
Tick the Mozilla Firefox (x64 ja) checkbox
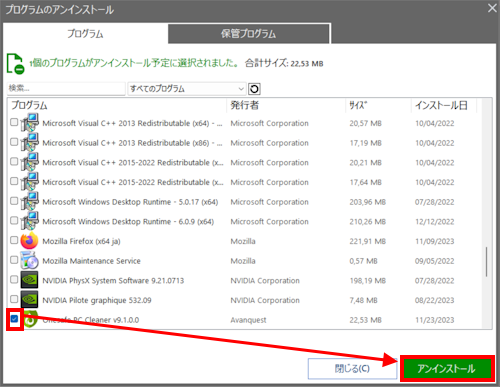14,240
